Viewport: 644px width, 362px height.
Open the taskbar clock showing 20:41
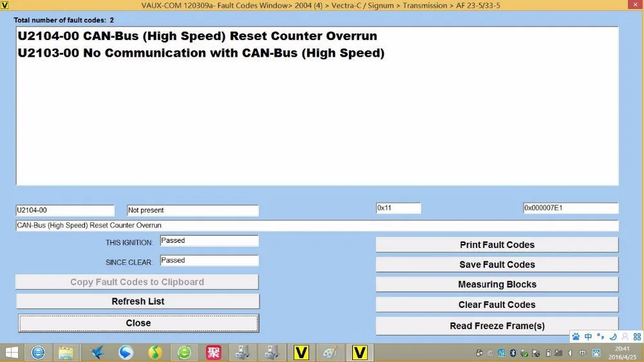coord(623,353)
